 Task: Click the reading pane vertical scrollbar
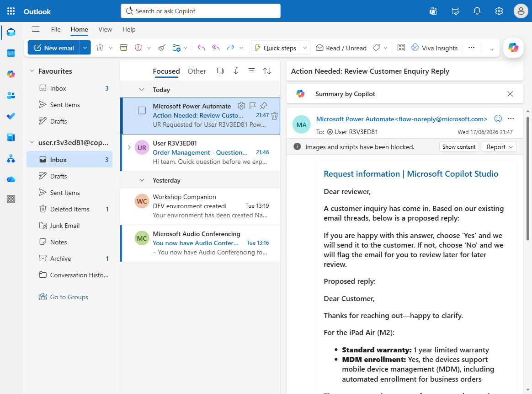527,178
